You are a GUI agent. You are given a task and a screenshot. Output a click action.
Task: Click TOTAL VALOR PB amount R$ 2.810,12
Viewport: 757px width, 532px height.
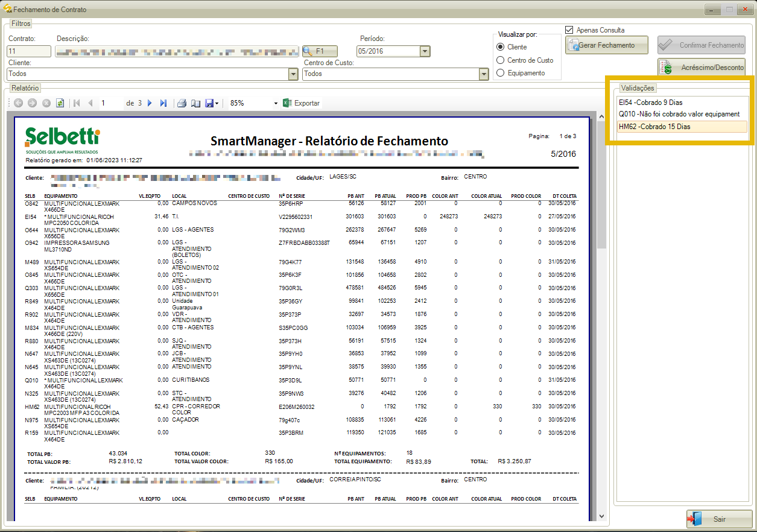(125, 461)
